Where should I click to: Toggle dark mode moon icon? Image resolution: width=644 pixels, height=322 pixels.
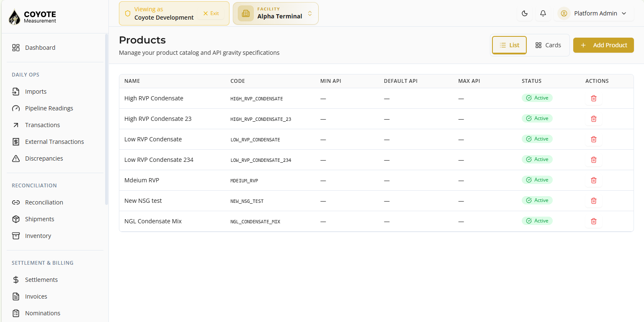tap(525, 13)
